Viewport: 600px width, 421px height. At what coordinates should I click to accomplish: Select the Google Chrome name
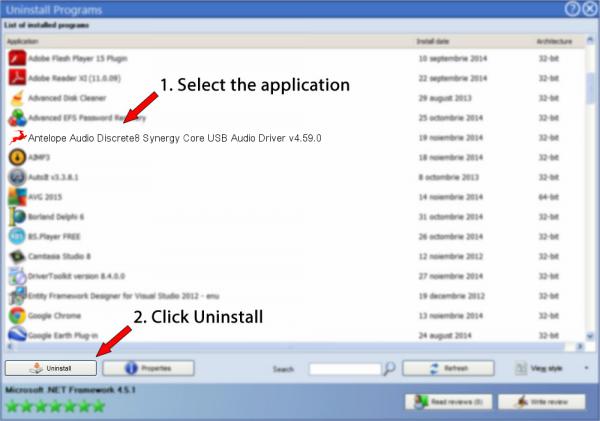54,316
